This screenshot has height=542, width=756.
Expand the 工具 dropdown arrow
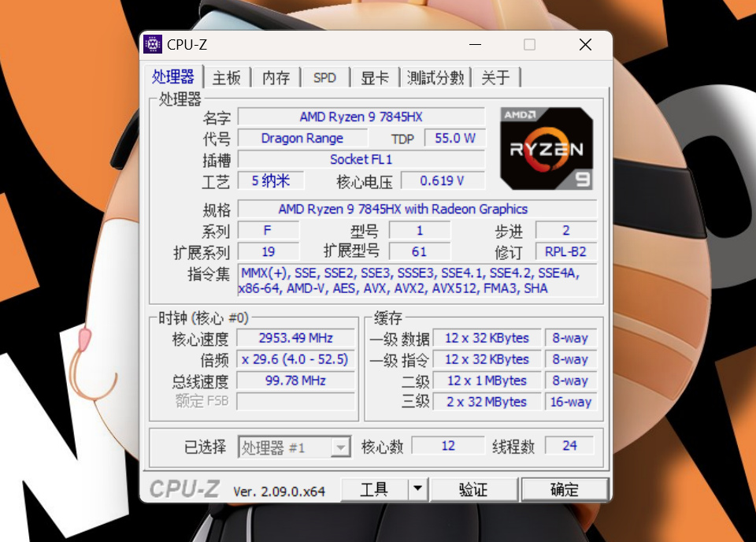click(x=418, y=489)
